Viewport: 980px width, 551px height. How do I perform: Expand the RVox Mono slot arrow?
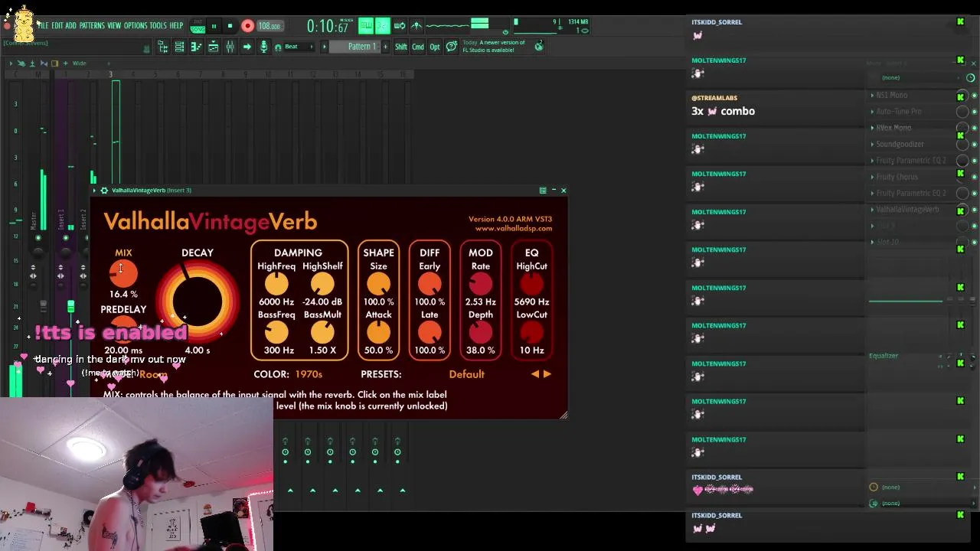click(872, 128)
